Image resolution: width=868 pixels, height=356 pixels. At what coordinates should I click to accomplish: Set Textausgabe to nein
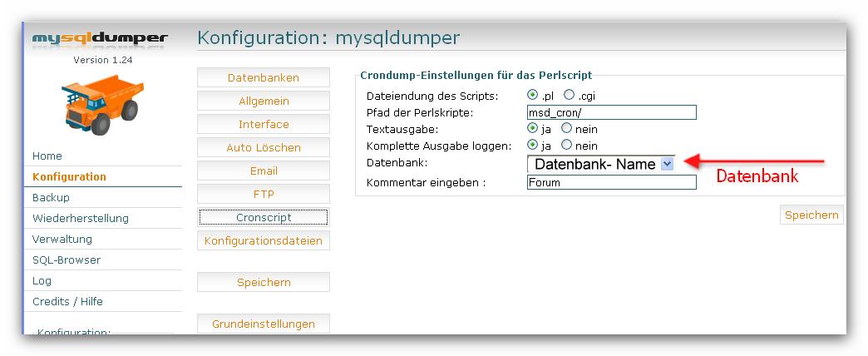pyautogui.click(x=567, y=129)
